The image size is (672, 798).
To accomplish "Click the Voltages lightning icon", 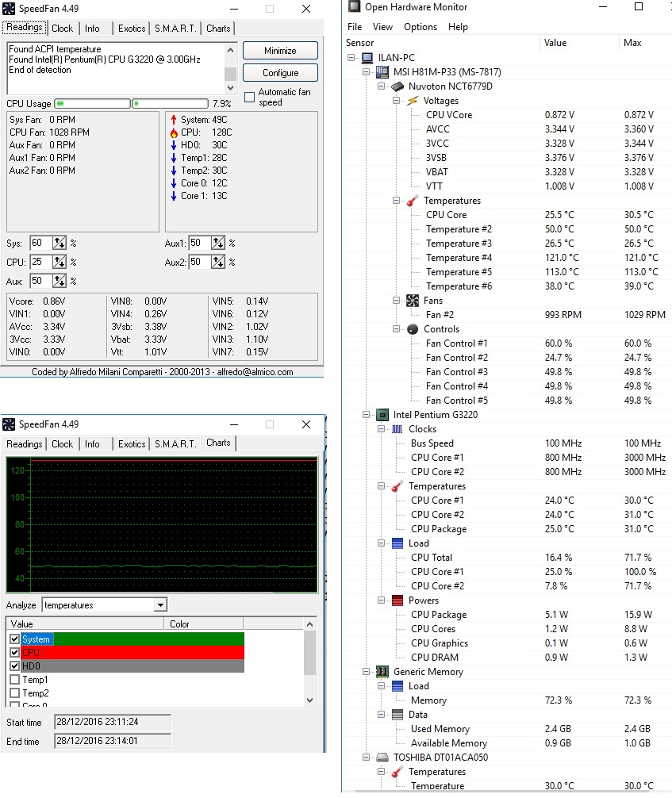I will pyautogui.click(x=413, y=100).
